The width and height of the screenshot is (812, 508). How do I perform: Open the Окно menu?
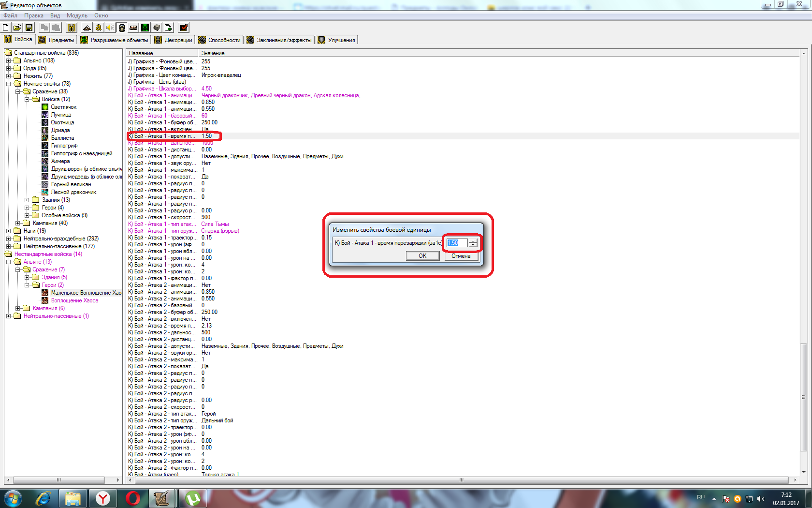(101, 15)
